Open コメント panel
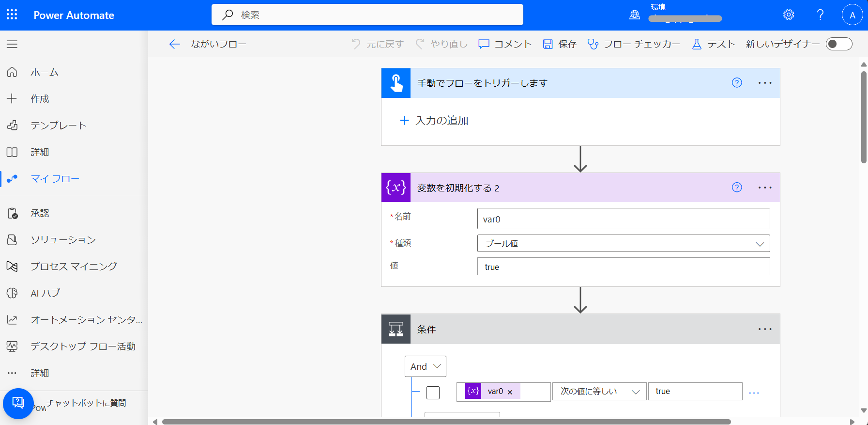 pyautogui.click(x=505, y=44)
